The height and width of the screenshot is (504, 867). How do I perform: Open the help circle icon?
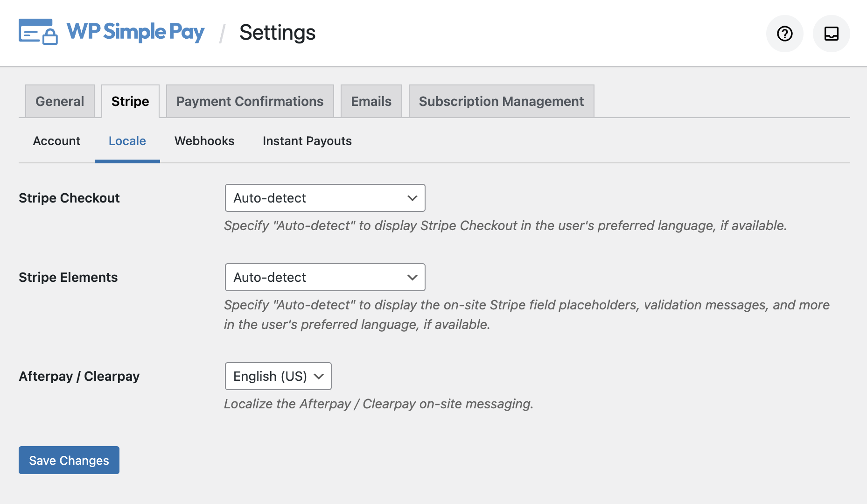784,33
